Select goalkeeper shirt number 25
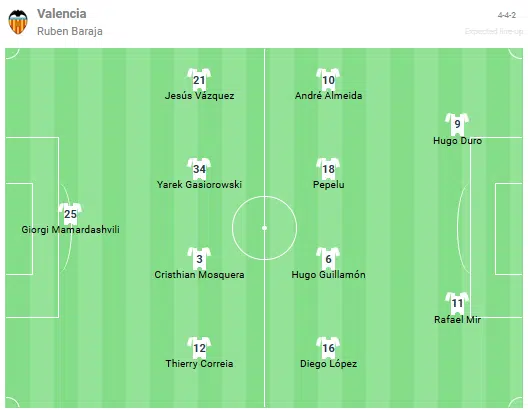 (x=70, y=213)
